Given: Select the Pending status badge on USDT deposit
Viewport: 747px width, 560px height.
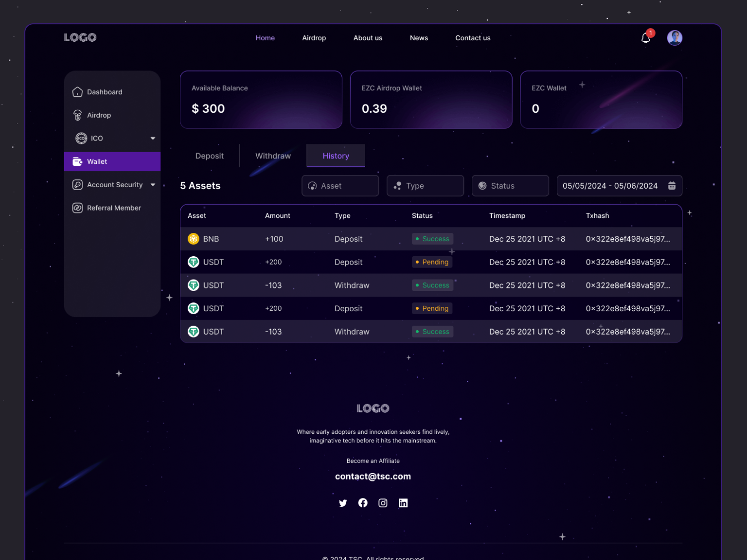Looking at the screenshot, I should pyautogui.click(x=432, y=262).
